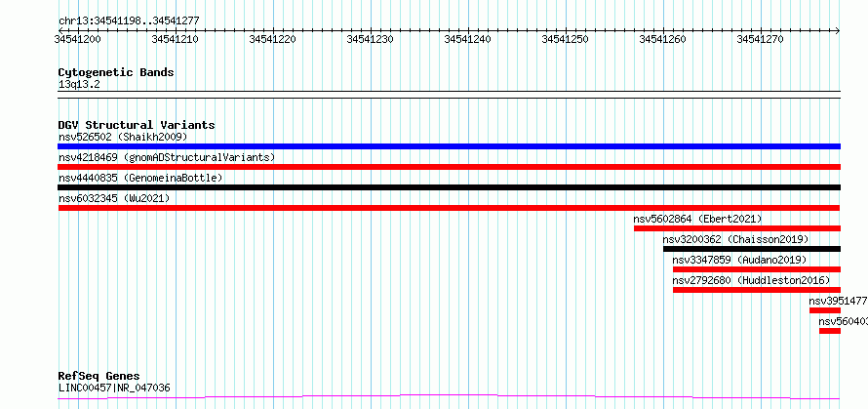Viewport: 868px width, 409px height.
Task: Open variant nsv2792680 (Huddleston2016) label
Action: point(751,280)
